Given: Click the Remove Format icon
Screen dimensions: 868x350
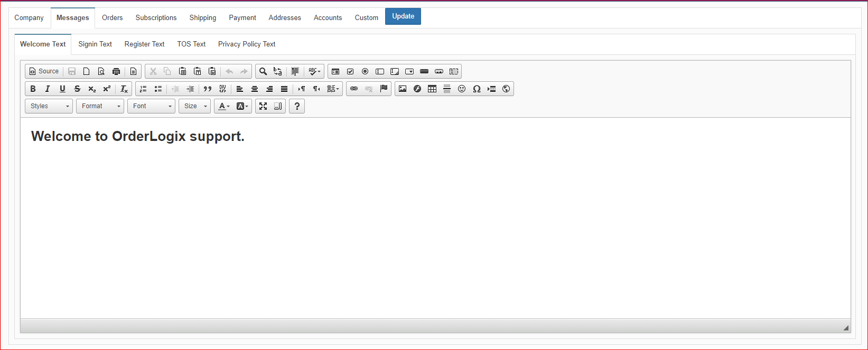Looking at the screenshot, I should 124,89.
